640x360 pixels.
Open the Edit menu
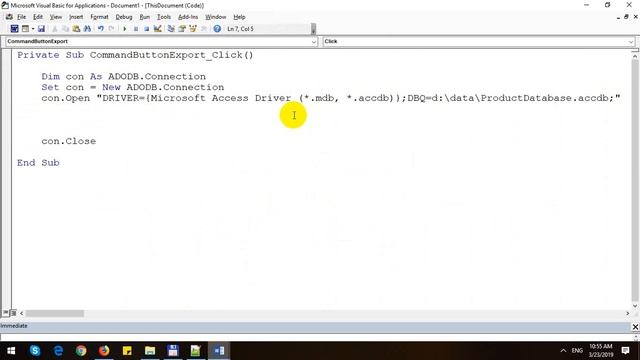pyautogui.click(x=38, y=17)
